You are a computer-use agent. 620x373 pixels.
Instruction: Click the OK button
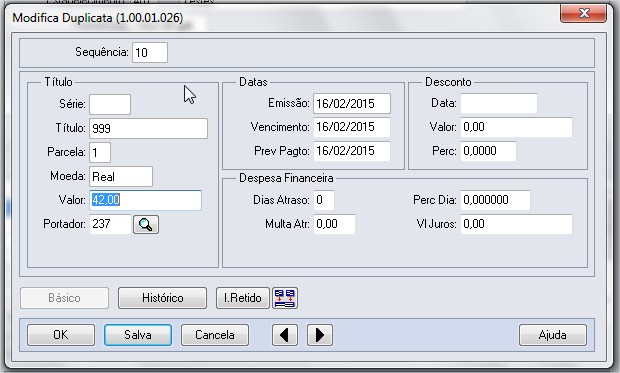tap(61, 335)
